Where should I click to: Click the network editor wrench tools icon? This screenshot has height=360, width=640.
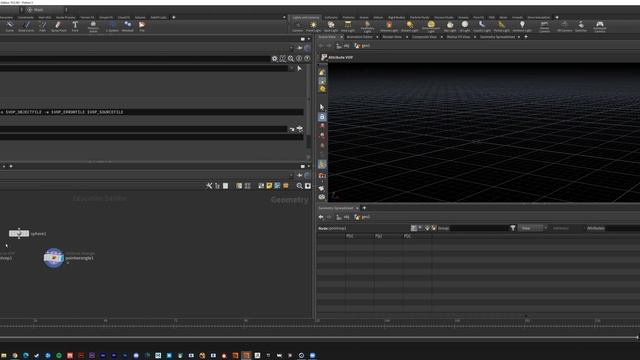pos(209,186)
